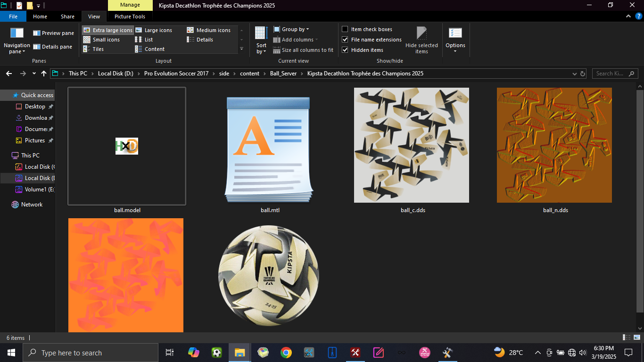Image resolution: width=644 pixels, height=362 pixels.
Task: Expand address bar previous locations dropdown
Action: 574,74
